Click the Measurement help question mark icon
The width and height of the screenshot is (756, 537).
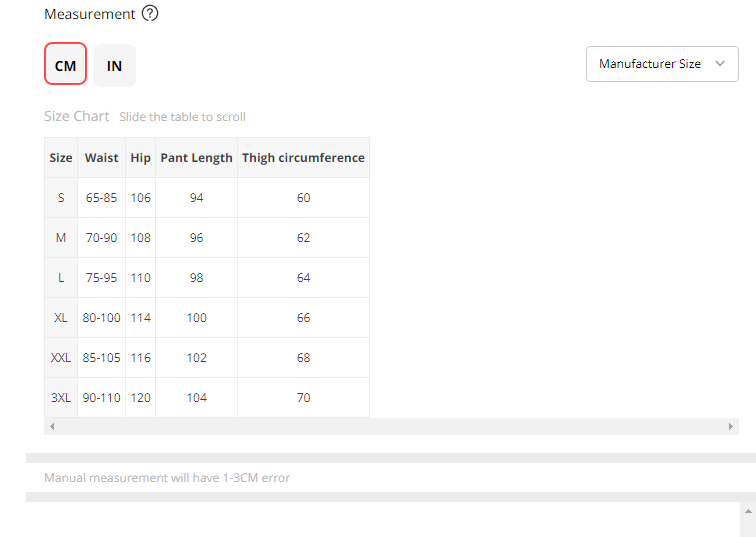click(x=150, y=14)
